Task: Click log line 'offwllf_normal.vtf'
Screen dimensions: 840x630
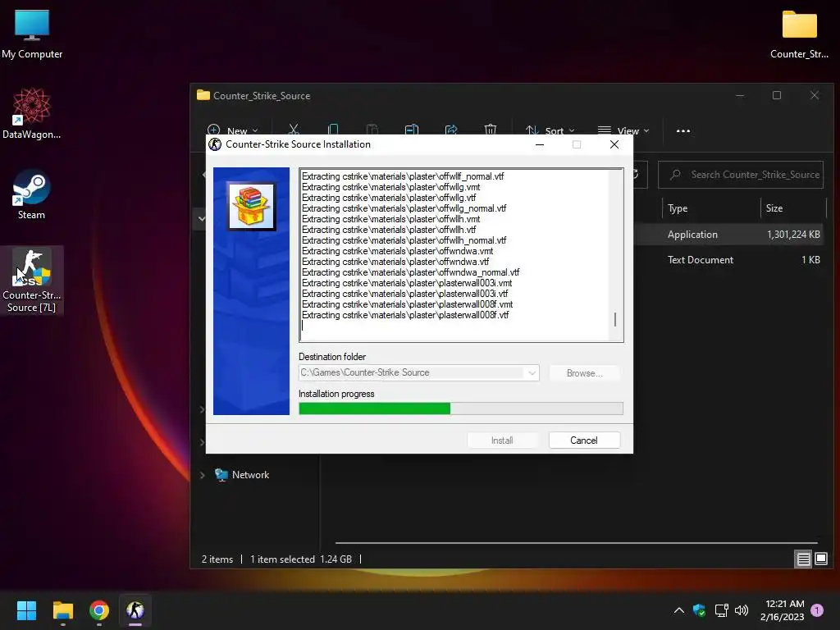Action: coord(403,176)
